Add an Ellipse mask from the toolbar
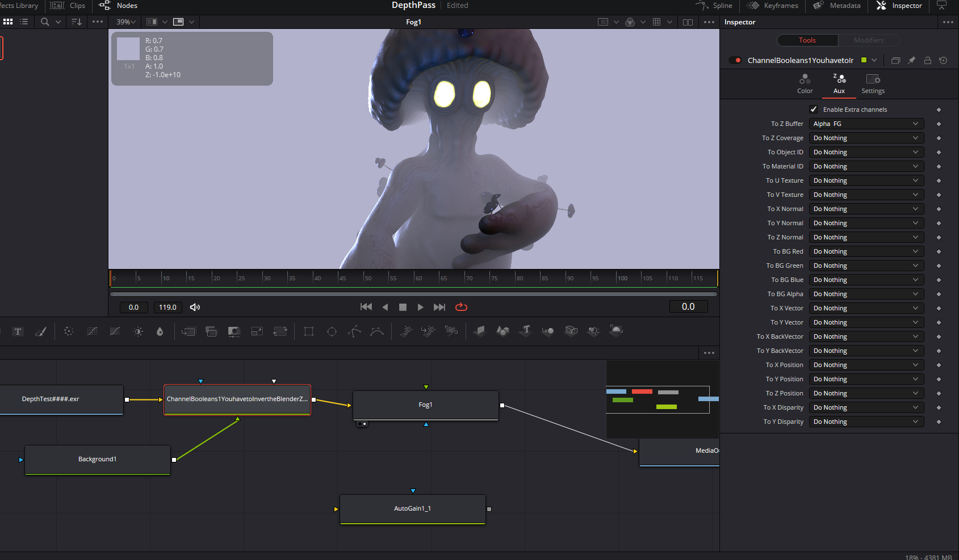The height and width of the screenshot is (560, 959). [x=332, y=331]
